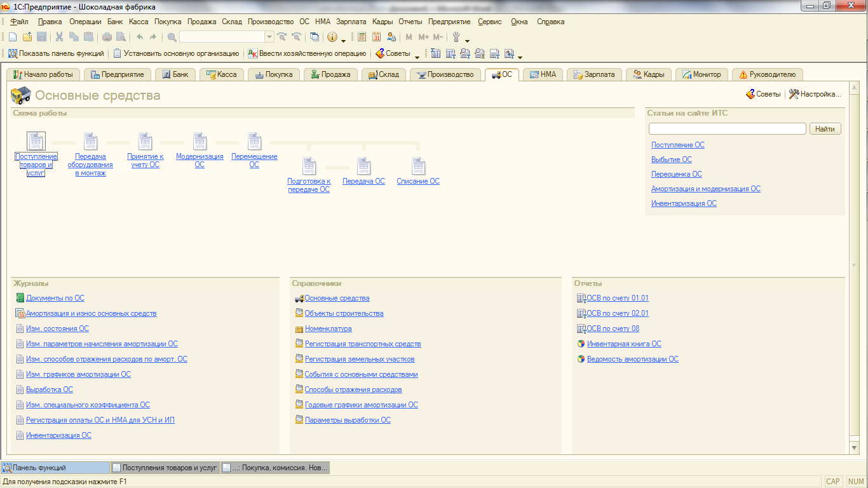Click the 'Настройка...' button
This screenshot has width=868, height=488.
(815, 94)
